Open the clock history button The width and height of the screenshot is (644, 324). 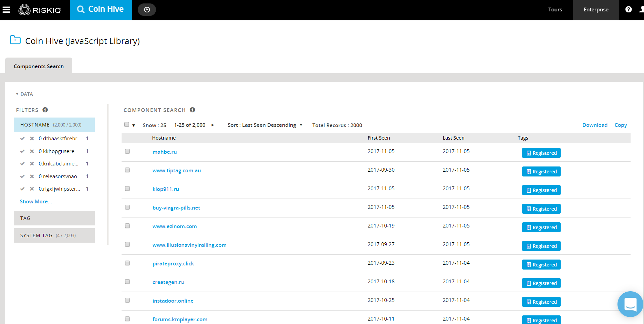147,10
